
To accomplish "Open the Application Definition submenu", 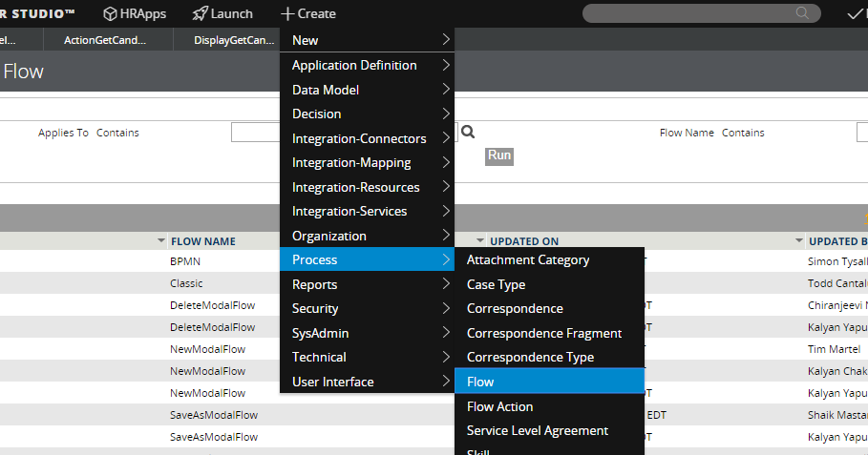I will pyautogui.click(x=367, y=65).
